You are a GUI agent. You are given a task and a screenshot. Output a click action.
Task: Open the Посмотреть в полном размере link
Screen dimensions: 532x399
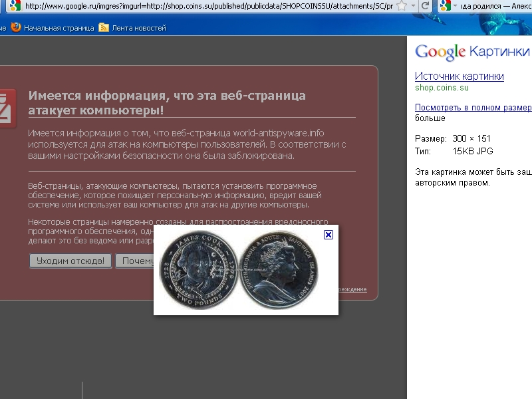coord(473,108)
